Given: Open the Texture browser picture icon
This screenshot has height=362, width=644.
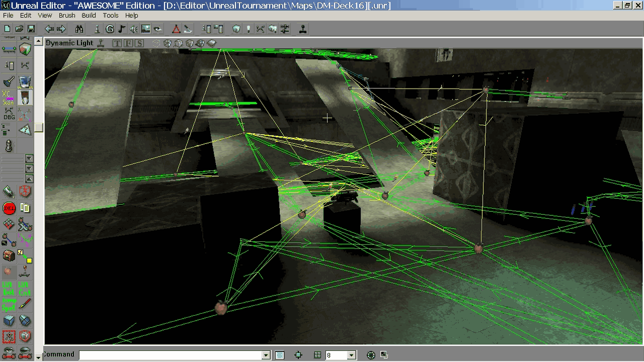Looking at the screenshot, I should pyautogui.click(x=146, y=29).
